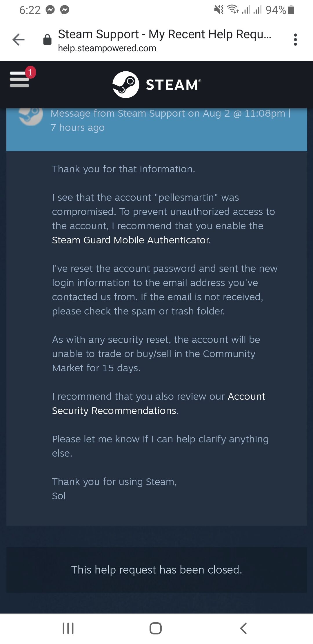Tap the Wi-Fi status icon
313x644 pixels.
click(233, 10)
